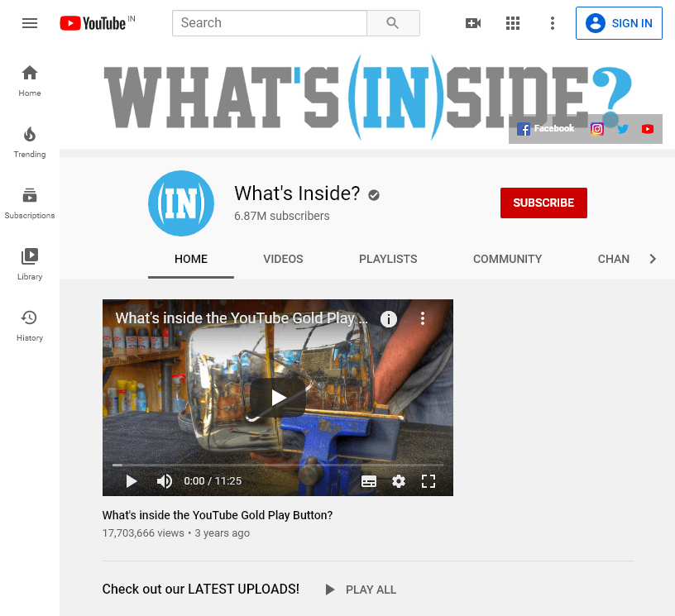Switch to the VIDEOS tab
Screen dimensions: 675x616
pyautogui.click(x=283, y=259)
